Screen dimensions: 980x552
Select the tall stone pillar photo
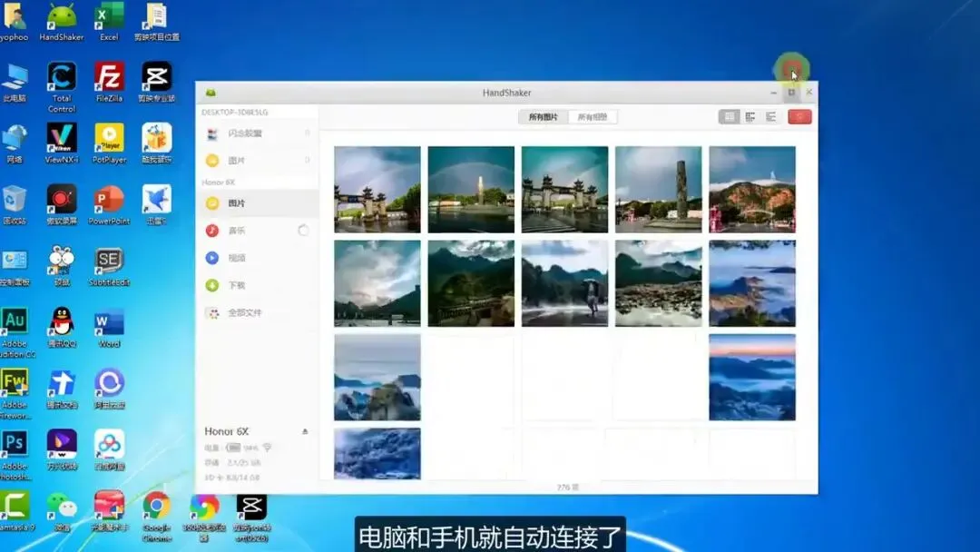click(x=658, y=190)
